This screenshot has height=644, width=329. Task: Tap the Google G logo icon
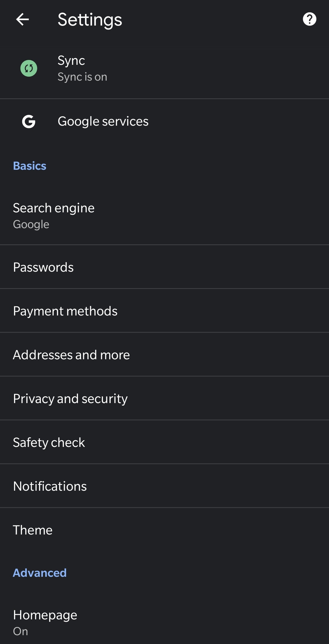coord(29,121)
